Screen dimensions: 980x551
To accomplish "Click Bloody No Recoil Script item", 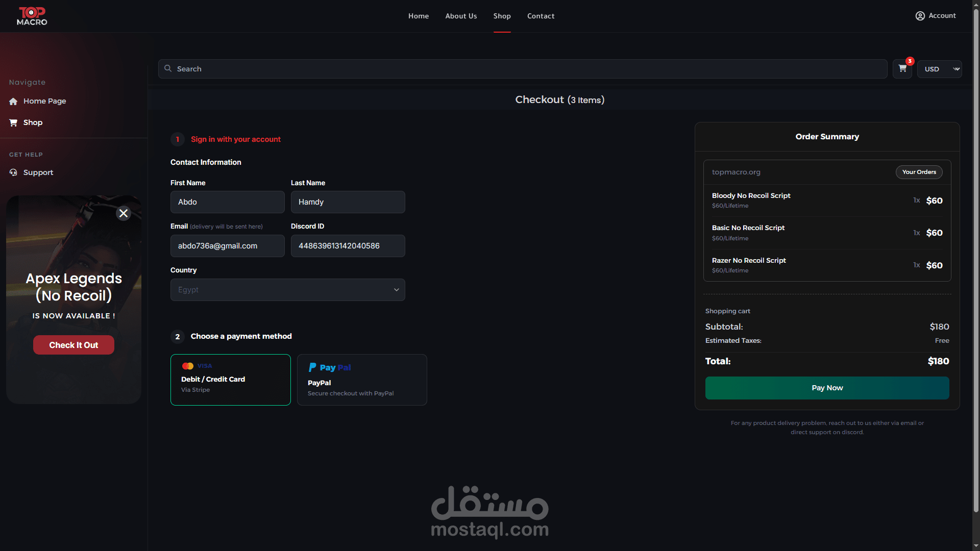I will click(827, 201).
